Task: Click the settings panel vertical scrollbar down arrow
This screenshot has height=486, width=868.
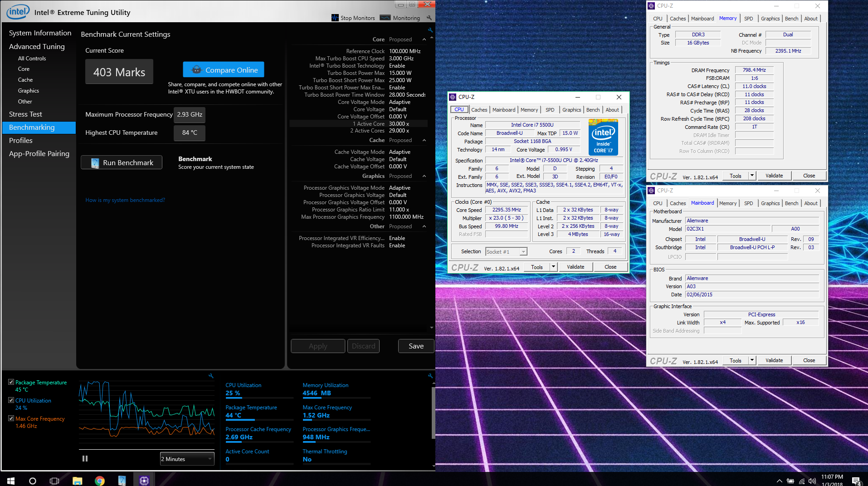Action: (x=431, y=327)
